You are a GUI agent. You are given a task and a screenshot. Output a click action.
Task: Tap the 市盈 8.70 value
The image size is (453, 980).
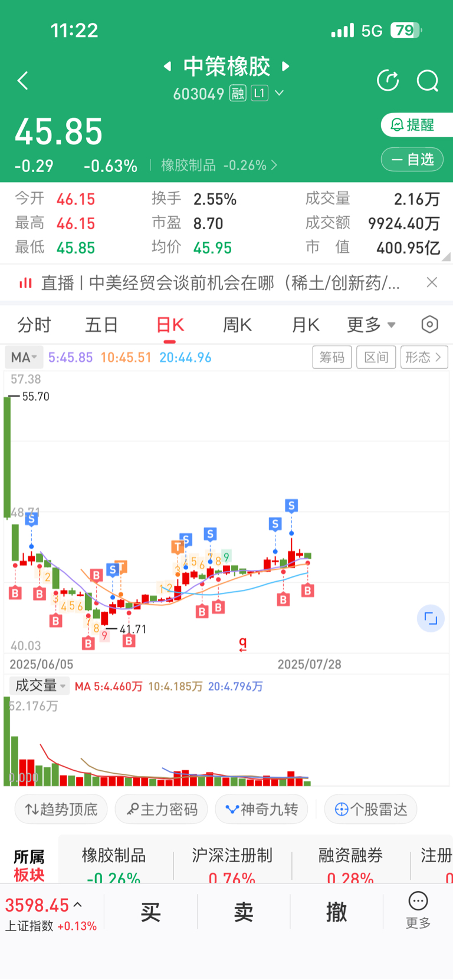(x=208, y=223)
